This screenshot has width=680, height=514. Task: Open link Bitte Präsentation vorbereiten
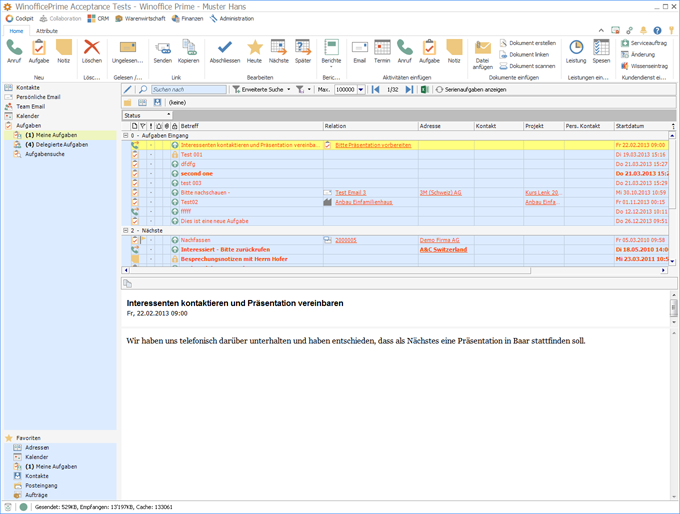coord(373,145)
